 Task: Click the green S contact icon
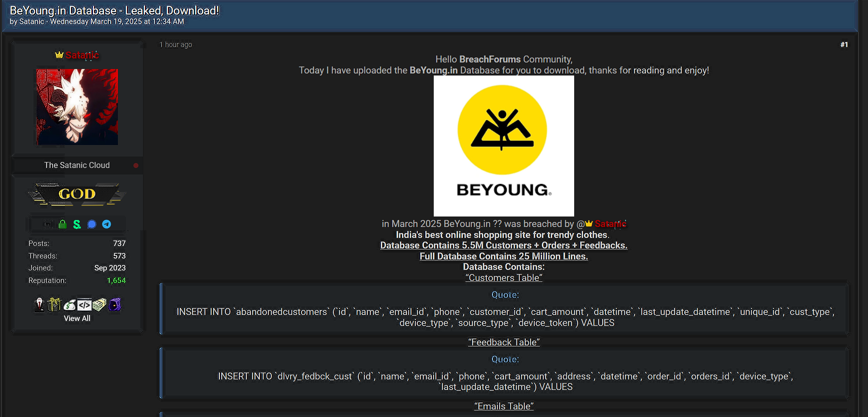(x=77, y=224)
